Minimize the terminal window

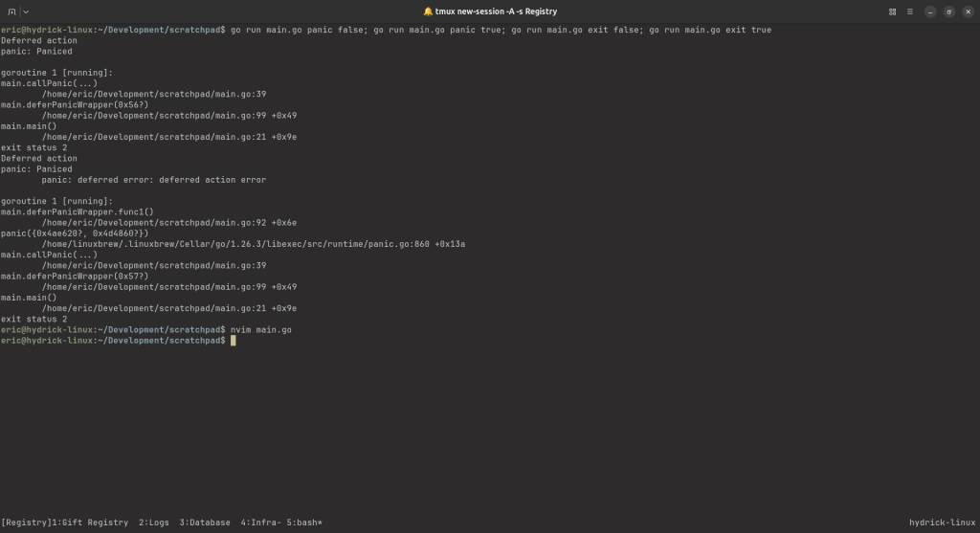930,11
